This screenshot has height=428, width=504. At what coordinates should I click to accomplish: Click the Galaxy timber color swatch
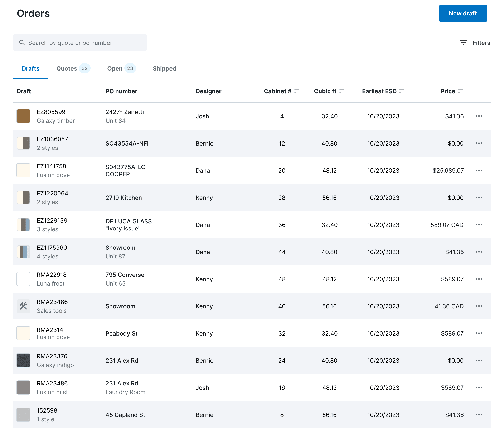click(x=24, y=116)
